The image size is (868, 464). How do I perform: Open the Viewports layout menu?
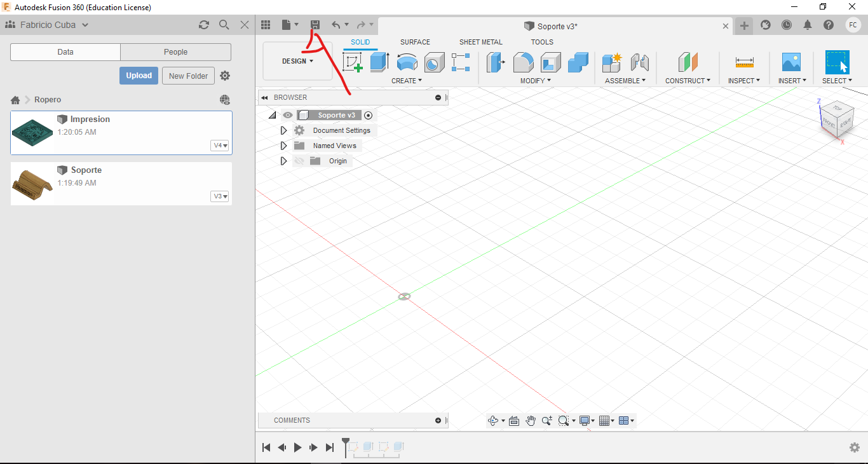[624, 421]
